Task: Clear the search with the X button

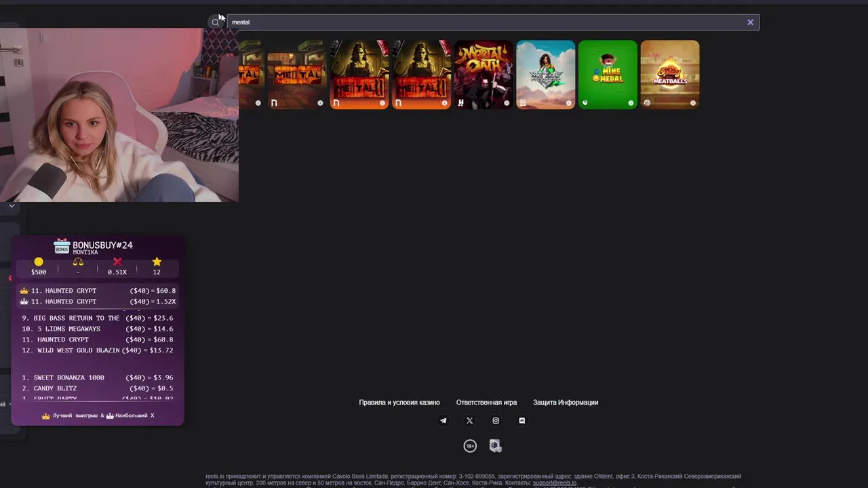Action: click(750, 22)
